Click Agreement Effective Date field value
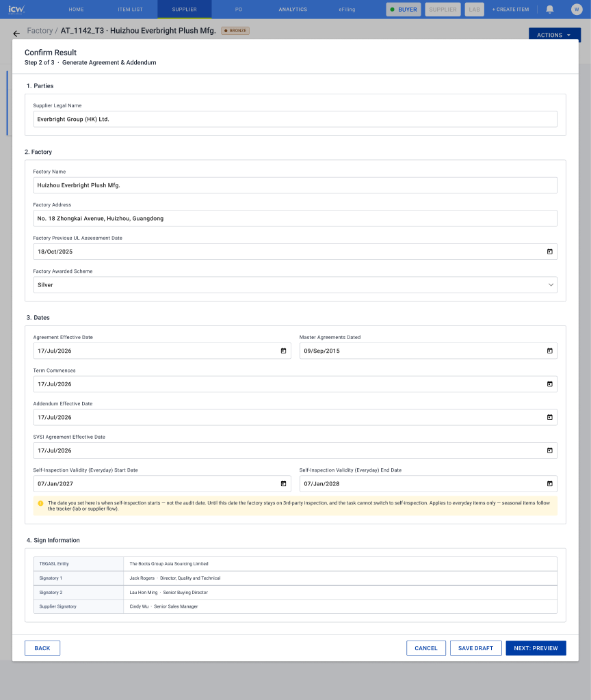 (162, 351)
